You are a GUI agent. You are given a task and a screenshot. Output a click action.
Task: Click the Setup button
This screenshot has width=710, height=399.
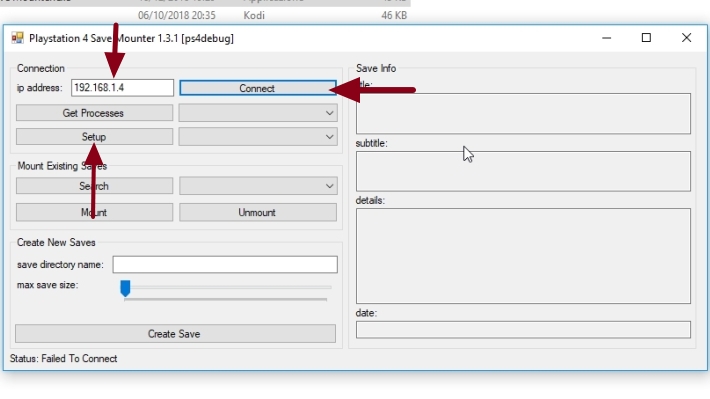(94, 137)
